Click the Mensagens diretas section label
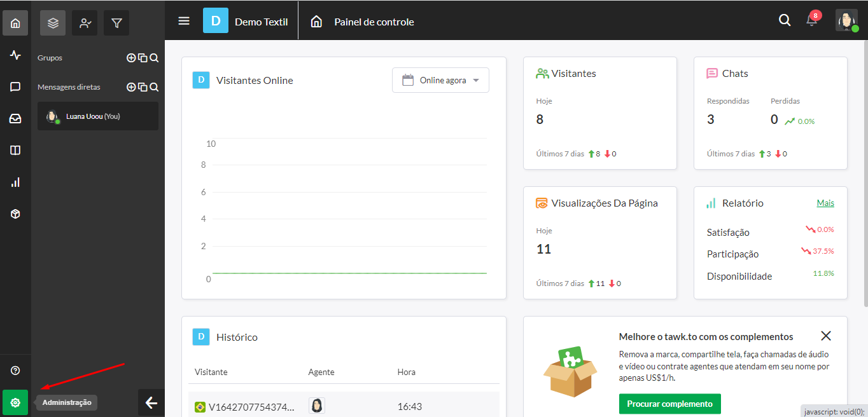This screenshot has width=868, height=417. pyautogui.click(x=69, y=87)
